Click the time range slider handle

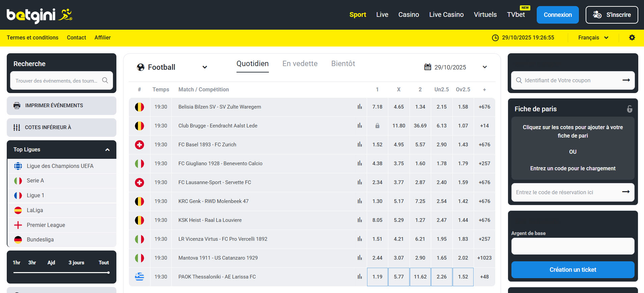[108, 272]
